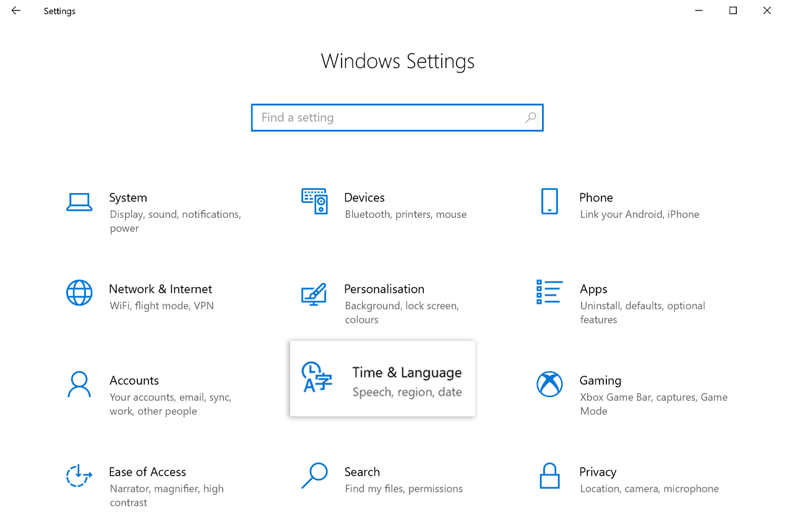792x532 pixels.
Task: Open the Ease of Access icon
Action: (x=79, y=476)
